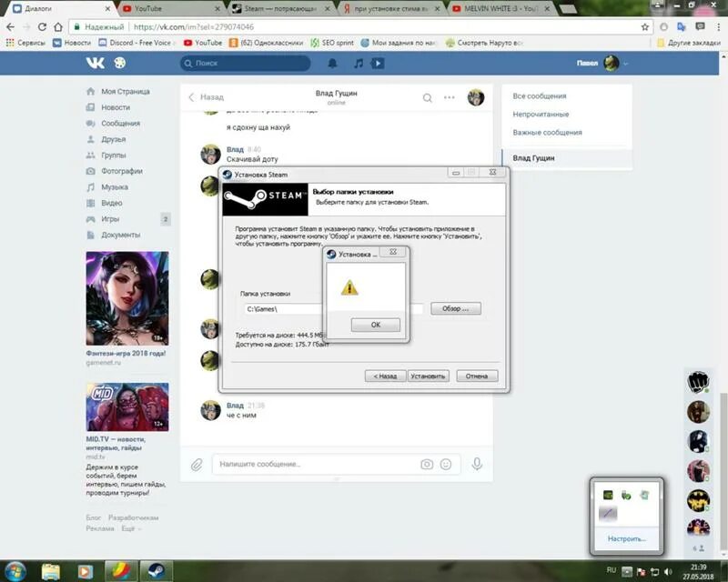Open the SEO sprint bookmark
This screenshot has width=728, height=582.
332,43
